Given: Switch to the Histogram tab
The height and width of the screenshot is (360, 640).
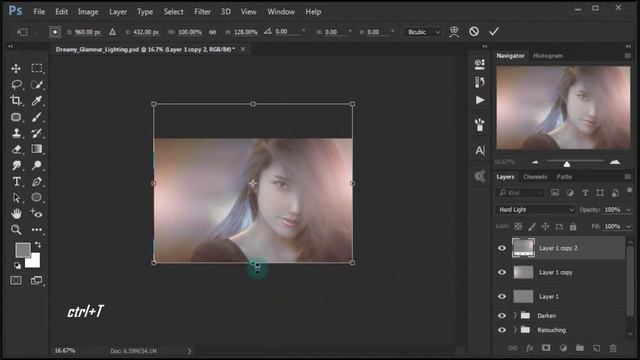Looking at the screenshot, I should click(x=548, y=56).
